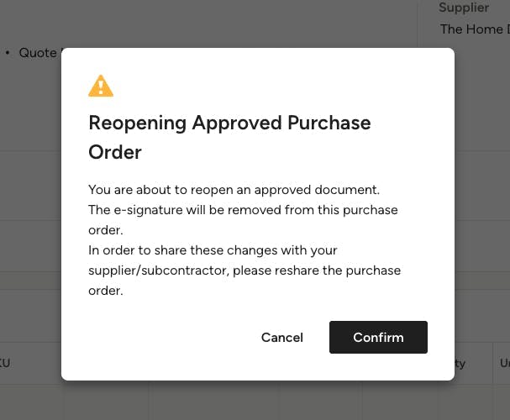Image resolution: width=510 pixels, height=420 pixels.
Task: Click the word 'Order' in the dialog title
Action: [115, 152]
